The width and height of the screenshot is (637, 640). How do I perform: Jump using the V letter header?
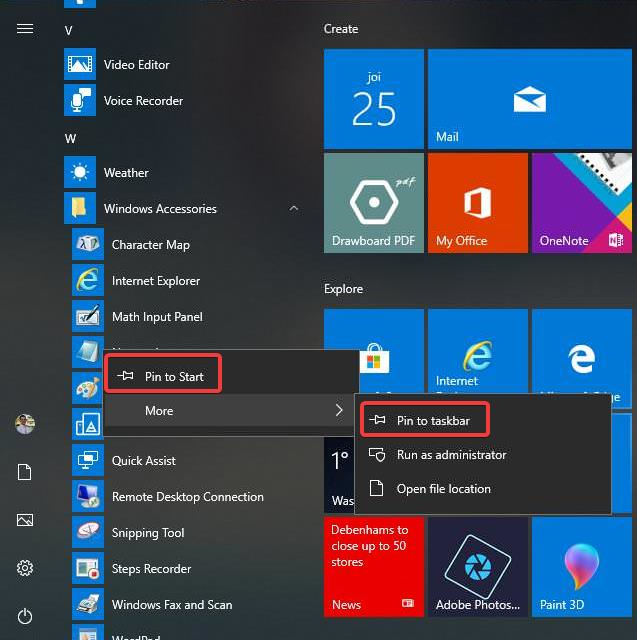[69, 31]
